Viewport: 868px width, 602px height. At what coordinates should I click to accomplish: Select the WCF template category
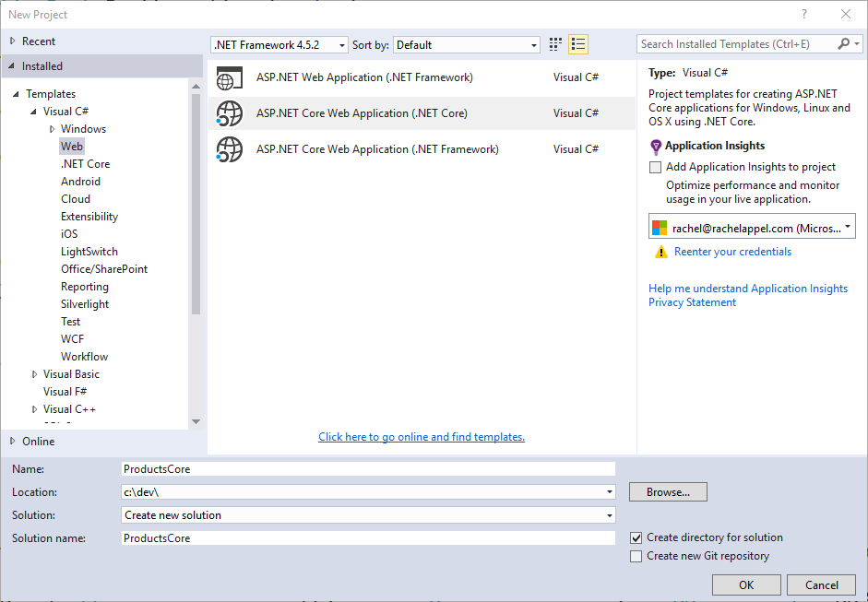(x=73, y=339)
